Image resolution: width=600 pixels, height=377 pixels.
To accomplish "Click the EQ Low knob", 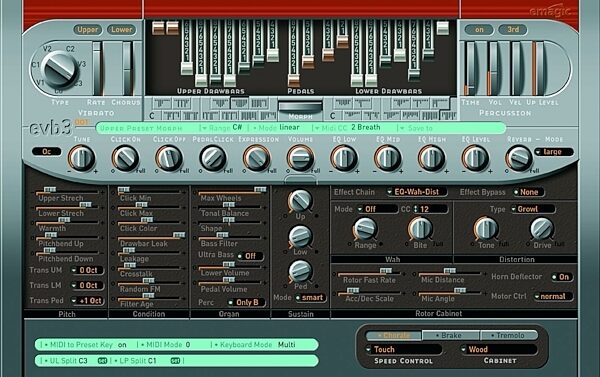I will 344,158.
